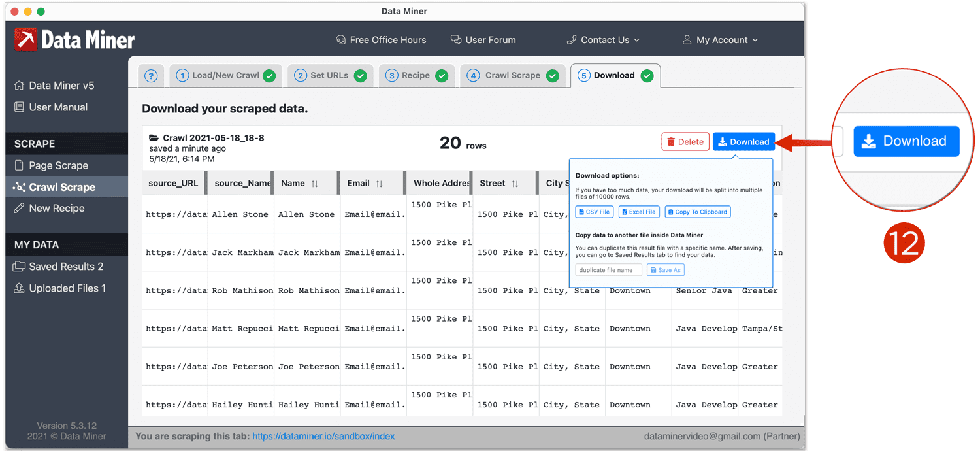The width and height of the screenshot is (980, 451).
Task: Open the blue Download options button
Action: 743,142
